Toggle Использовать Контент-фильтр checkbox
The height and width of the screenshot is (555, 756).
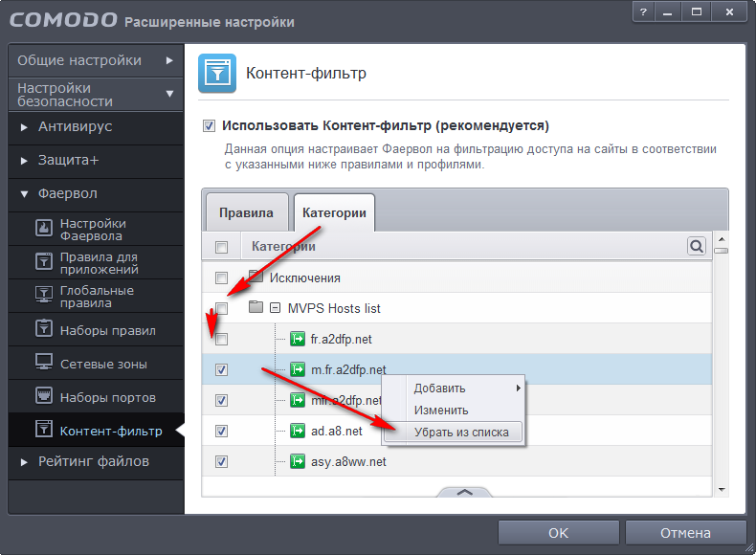tap(209, 126)
